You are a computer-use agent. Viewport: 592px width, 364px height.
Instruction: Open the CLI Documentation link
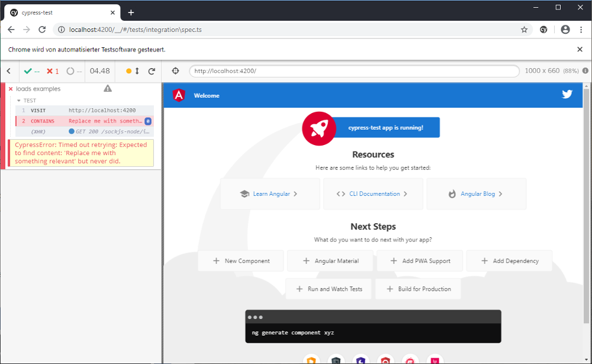pos(374,194)
